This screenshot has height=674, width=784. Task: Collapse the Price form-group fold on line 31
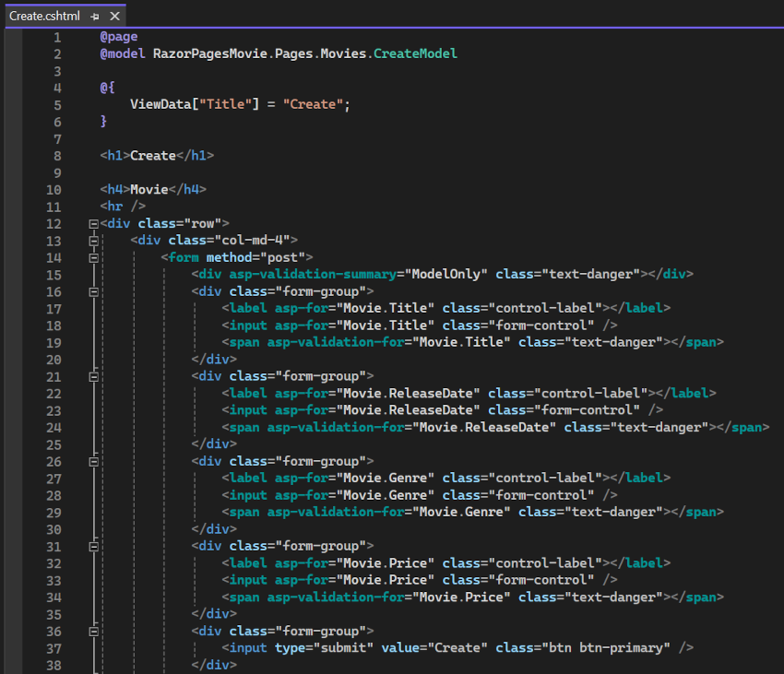[93, 545]
